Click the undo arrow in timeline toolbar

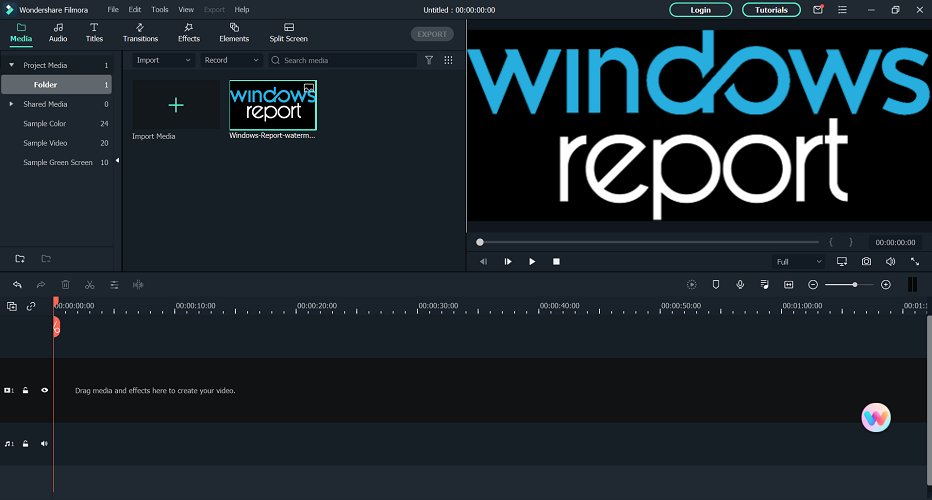click(17, 285)
